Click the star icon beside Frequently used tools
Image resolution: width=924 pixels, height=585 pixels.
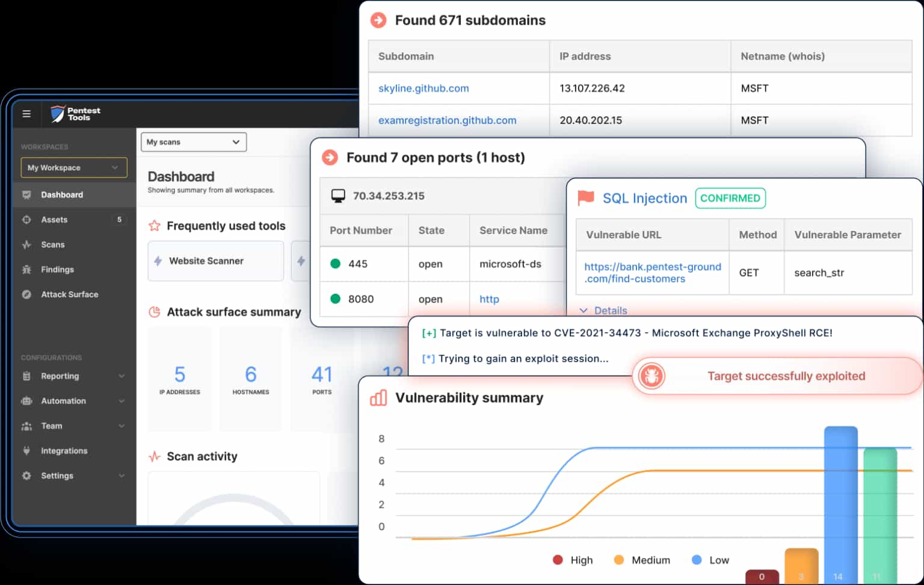153,226
